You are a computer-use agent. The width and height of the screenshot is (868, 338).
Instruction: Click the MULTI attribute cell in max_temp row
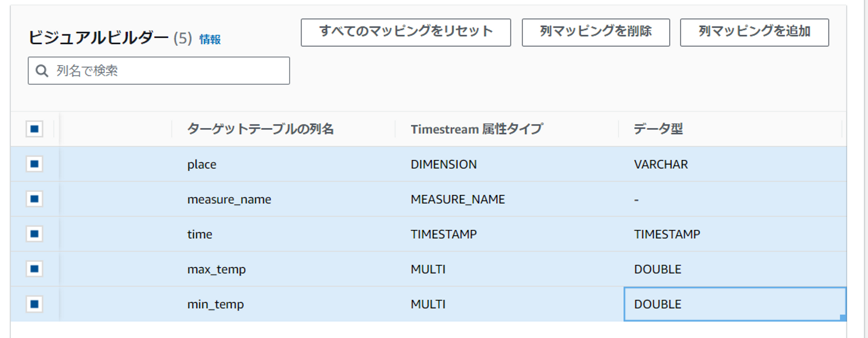coord(428,269)
